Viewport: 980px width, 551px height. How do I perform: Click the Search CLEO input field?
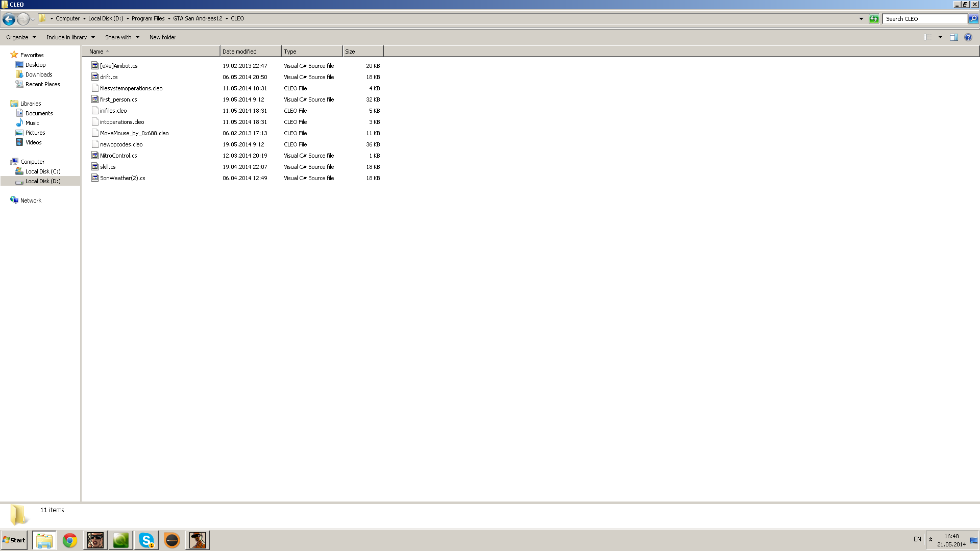coord(925,19)
